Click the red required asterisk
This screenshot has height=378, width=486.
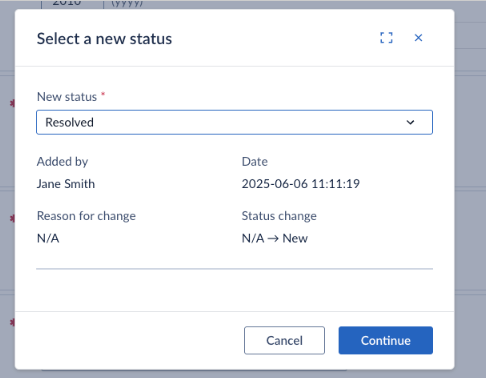point(103,94)
